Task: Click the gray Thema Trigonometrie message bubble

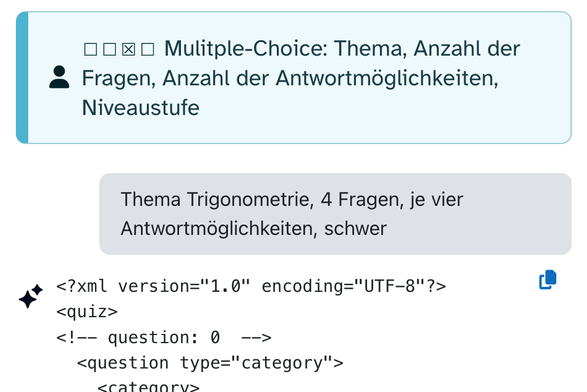Action: point(335,214)
